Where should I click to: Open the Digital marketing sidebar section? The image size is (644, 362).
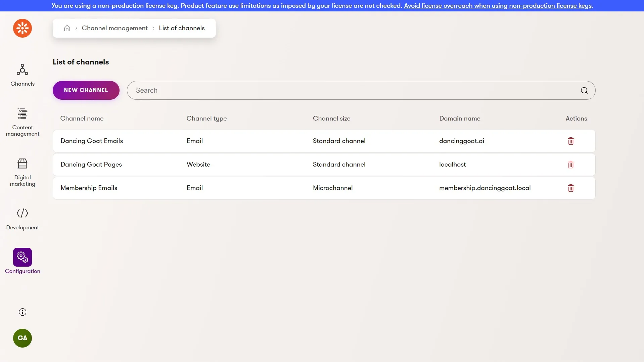[22, 172]
